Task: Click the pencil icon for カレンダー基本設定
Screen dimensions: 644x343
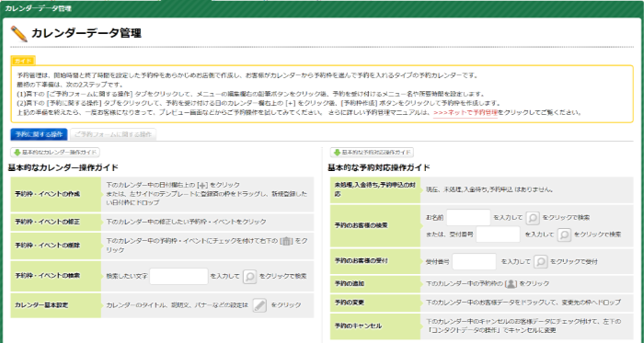Action: 259,305
